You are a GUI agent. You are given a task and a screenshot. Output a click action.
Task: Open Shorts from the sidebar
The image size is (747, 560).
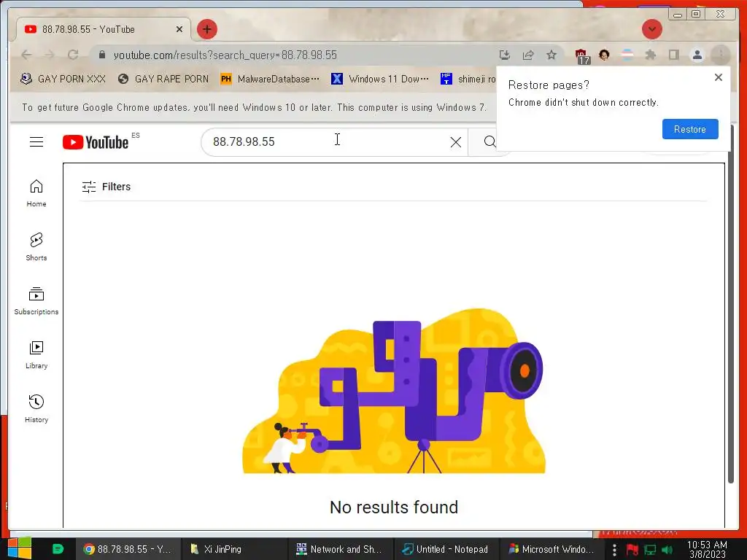(36, 246)
